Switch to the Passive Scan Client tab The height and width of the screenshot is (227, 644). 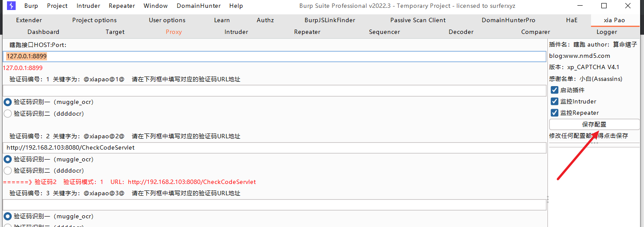[418, 20]
